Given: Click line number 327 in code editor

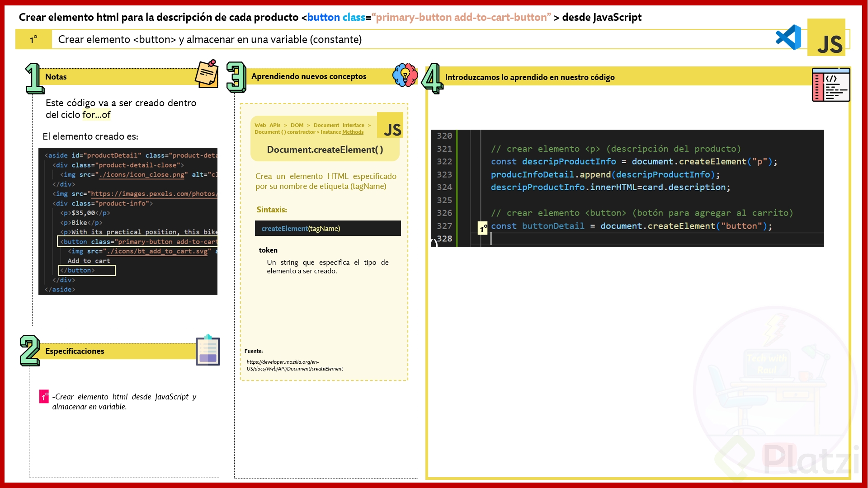Looking at the screenshot, I should (x=444, y=226).
